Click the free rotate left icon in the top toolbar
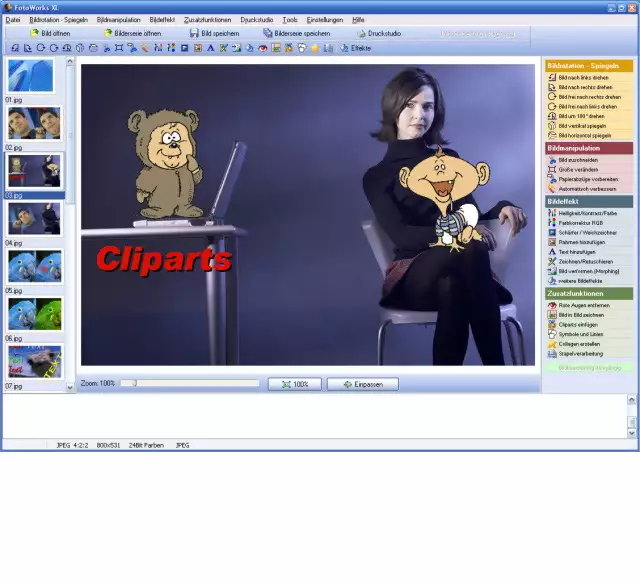Image resolution: width=640 pixels, height=584 pixels. click(53, 48)
